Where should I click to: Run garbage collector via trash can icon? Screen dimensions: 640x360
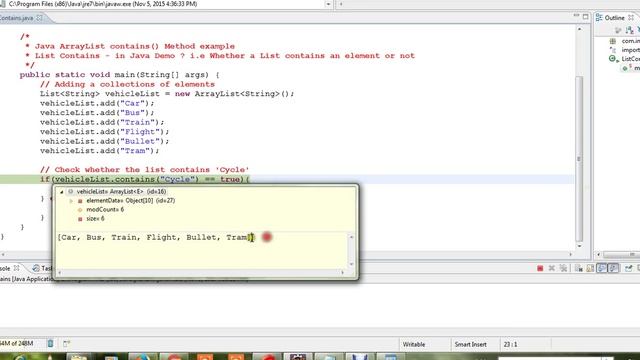tap(51, 344)
